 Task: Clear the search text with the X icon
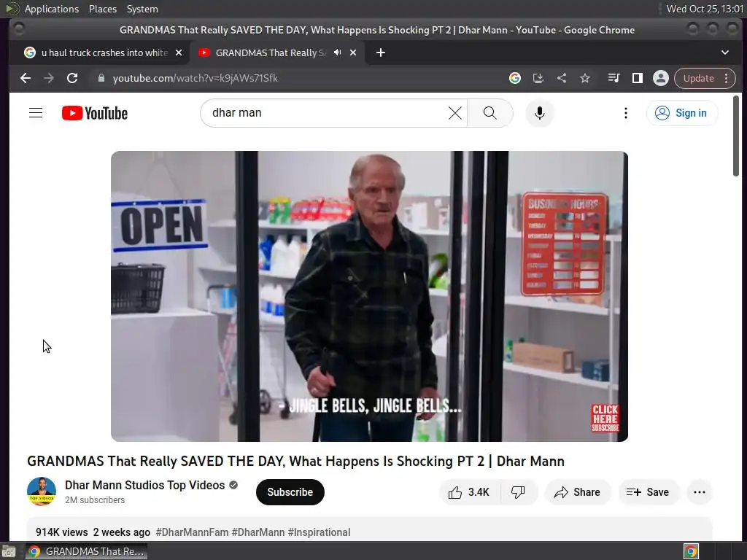[455, 113]
